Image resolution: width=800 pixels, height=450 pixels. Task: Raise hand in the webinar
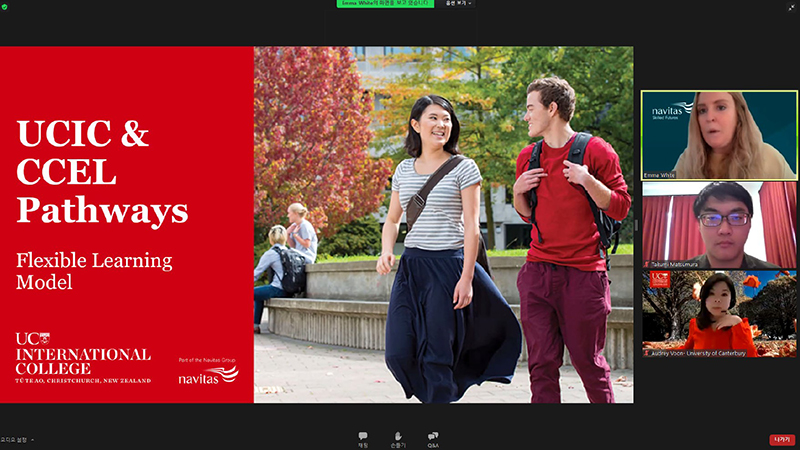click(x=398, y=440)
